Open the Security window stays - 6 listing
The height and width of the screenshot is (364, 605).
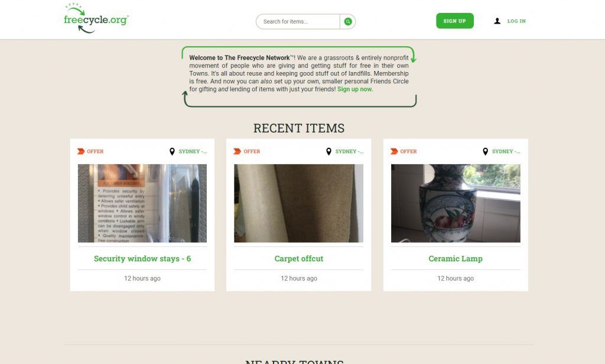(x=142, y=259)
